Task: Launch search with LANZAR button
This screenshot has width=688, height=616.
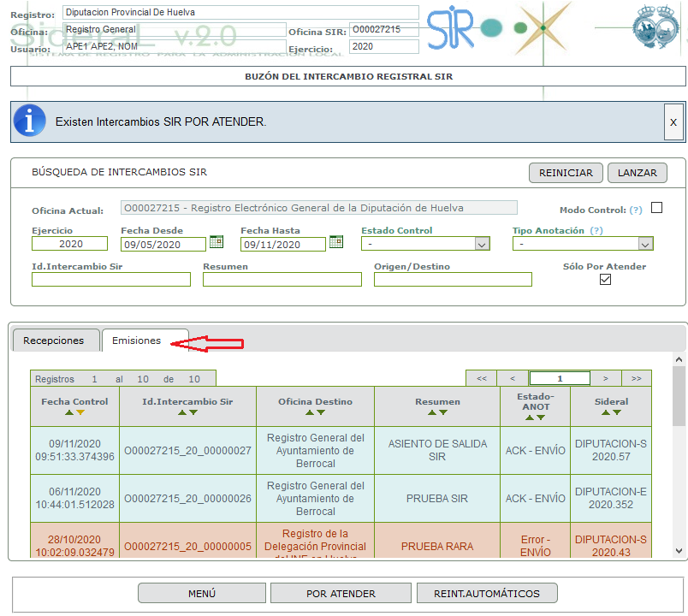Action: tap(638, 173)
